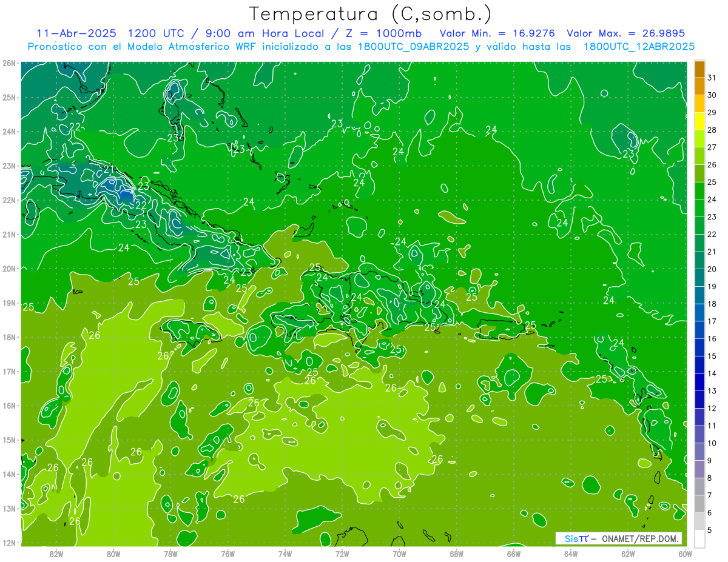Click the 62W longitude axis label
728x562 pixels.
pyautogui.click(x=628, y=554)
